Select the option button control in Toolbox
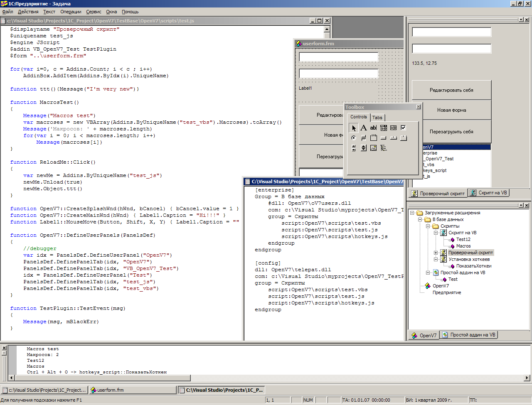The image size is (532, 405). tap(354, 138)
